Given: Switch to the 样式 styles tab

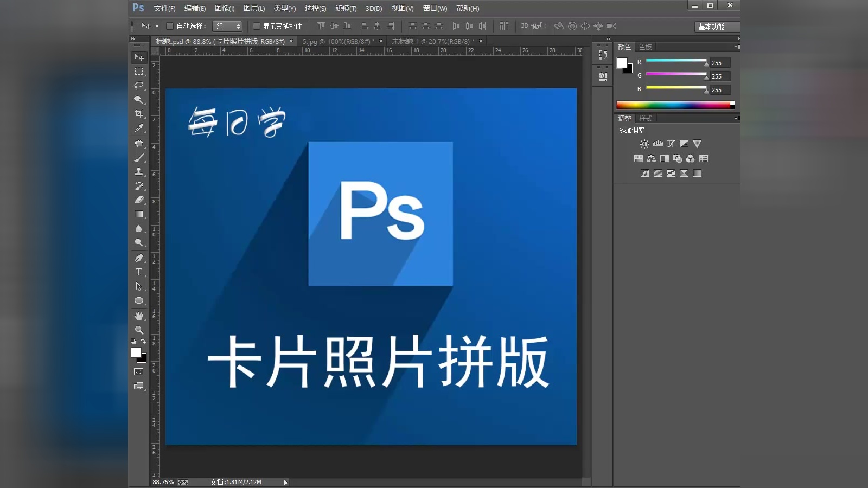Looking at the screenshot, I should (x=646, y=119).
